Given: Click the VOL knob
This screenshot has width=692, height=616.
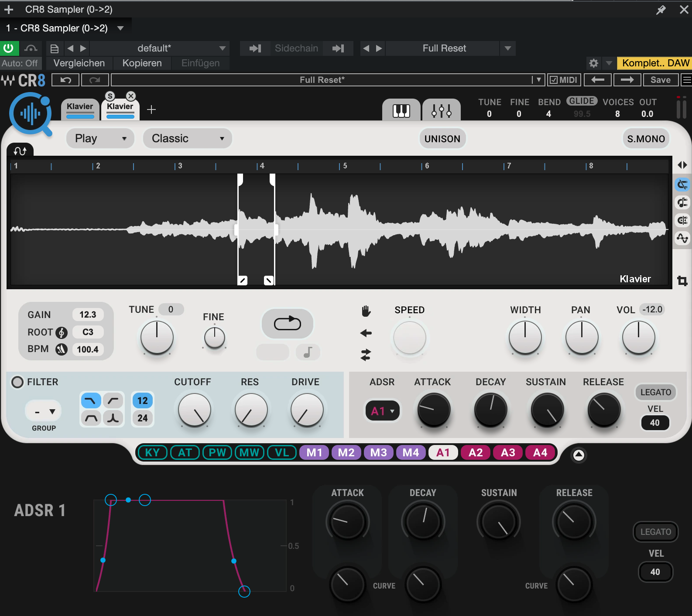Looking at the screenshot, I should (638, 337).
